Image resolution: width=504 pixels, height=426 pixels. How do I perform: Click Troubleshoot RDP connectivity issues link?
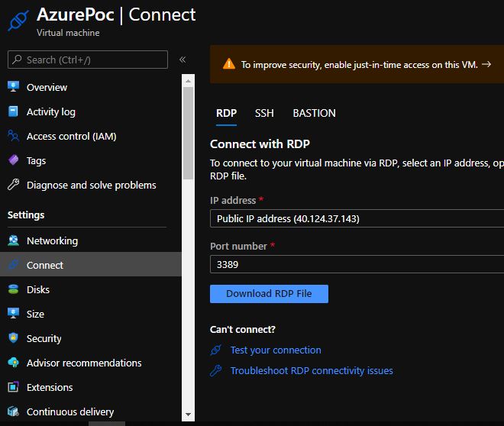[x=312, y=370]
